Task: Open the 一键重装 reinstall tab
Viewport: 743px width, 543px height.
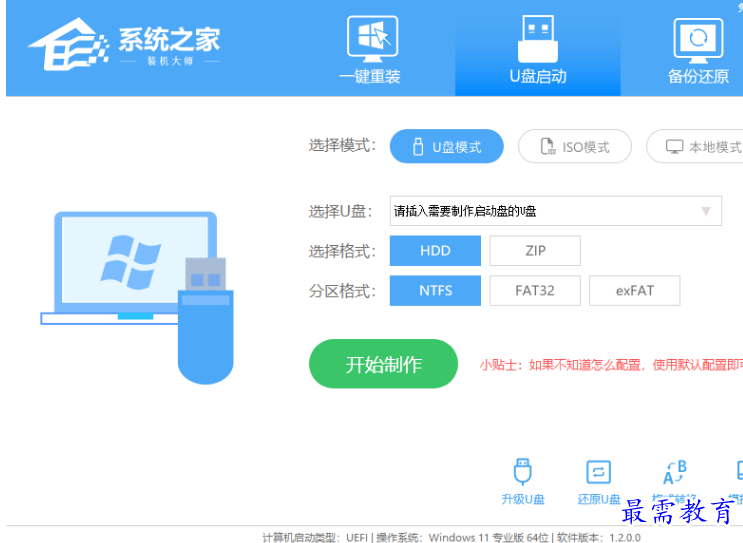Action: click(371, 50)
